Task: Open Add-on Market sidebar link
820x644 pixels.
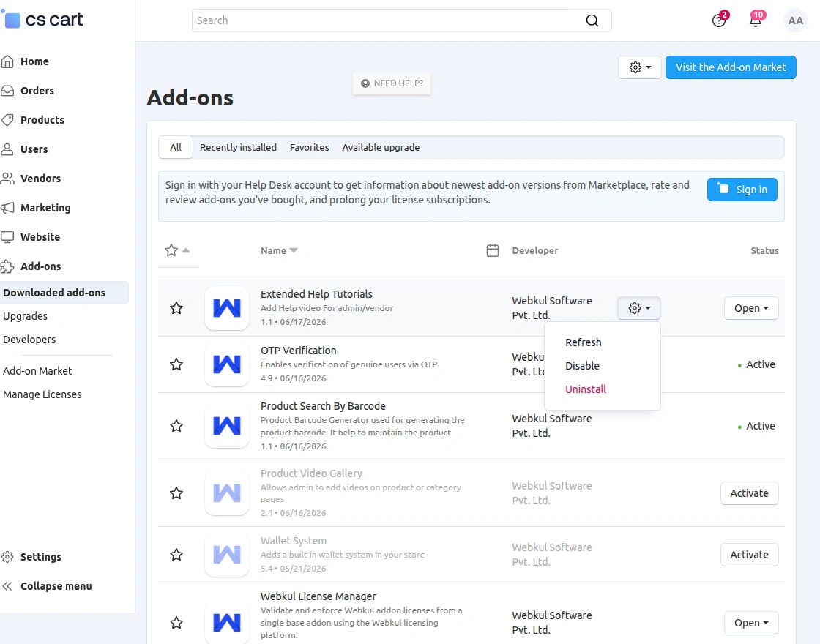Action: pos(37,371)
